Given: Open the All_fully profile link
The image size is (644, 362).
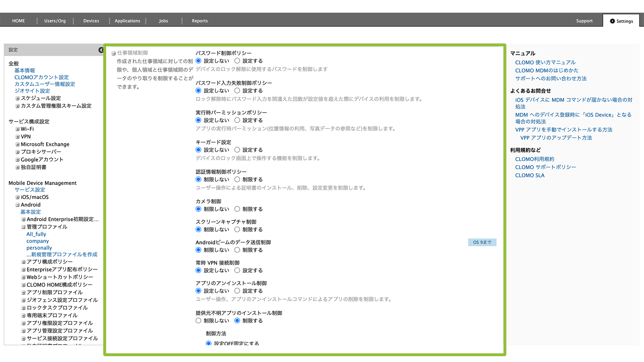Looking at the screenshot, I should pos(36,234).
